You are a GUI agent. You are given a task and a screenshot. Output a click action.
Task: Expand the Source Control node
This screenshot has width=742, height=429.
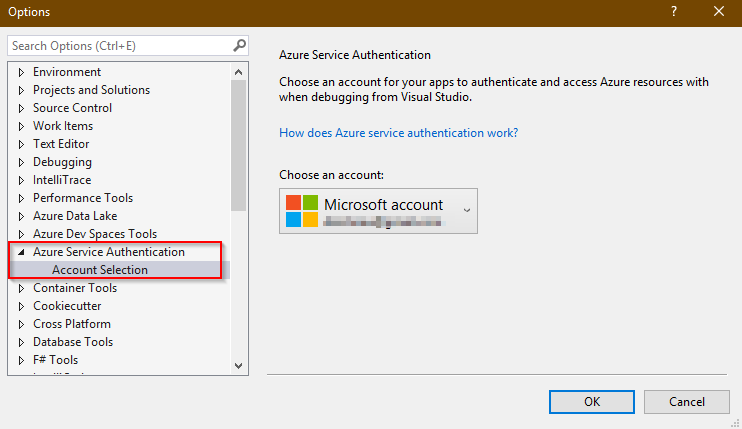21,108
